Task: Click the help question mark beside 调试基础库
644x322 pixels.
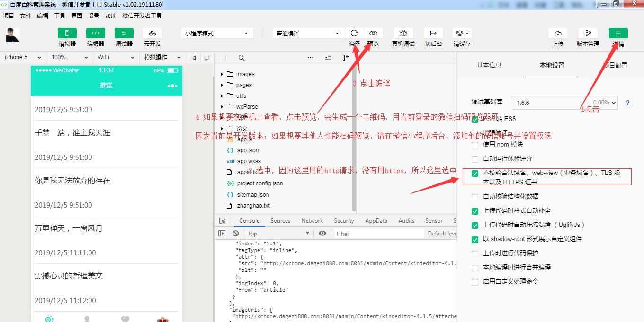Action: 628,103
